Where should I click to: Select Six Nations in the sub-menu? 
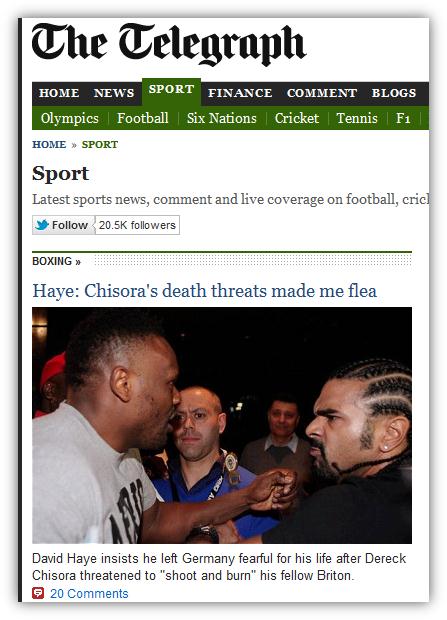point(222,118)
